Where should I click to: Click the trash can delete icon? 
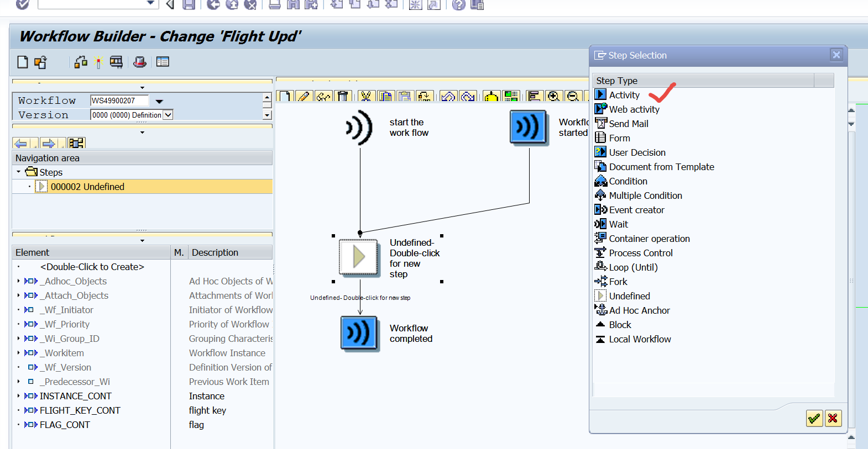point(343,97)
